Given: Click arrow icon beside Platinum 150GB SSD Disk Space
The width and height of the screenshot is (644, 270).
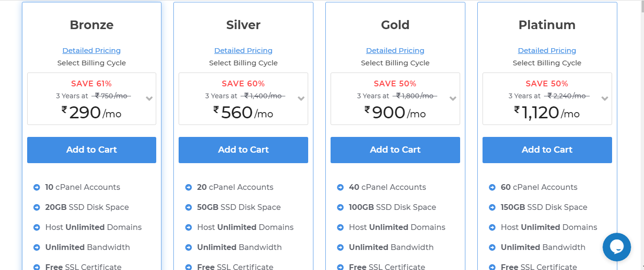Looking at the screenshot, I should pyautogui.click(x=492, y=208).
